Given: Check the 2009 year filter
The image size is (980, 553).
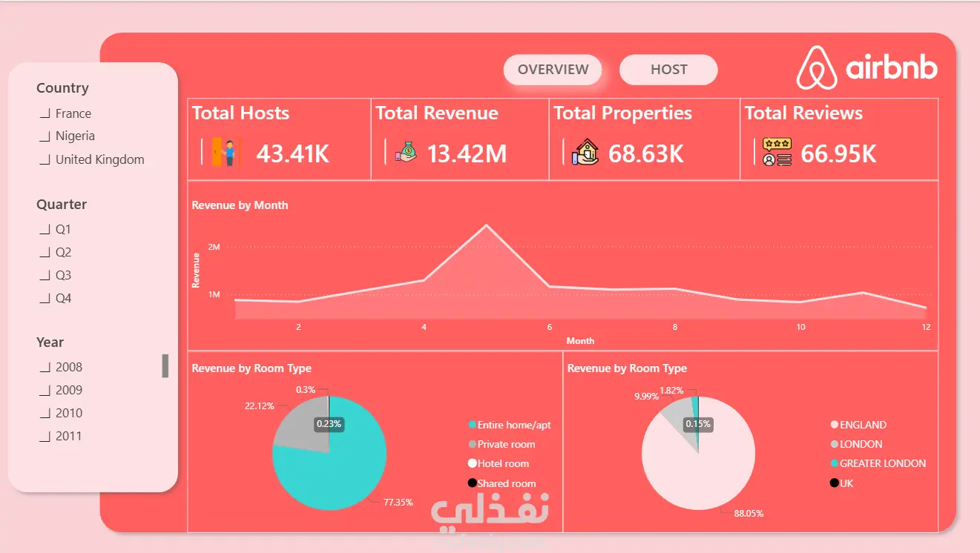Looking at the screenshot, I should click(45, 391).
